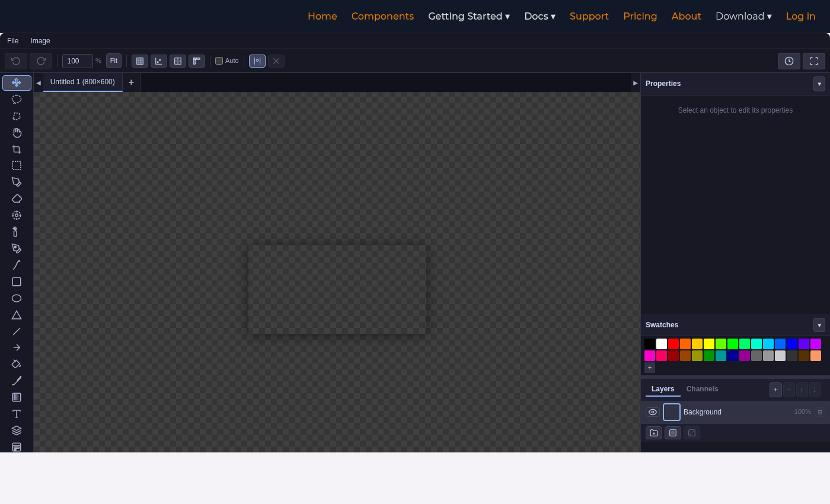Viewport: 830px width, 504px height.
Task: Open the File menu
Action: click(12, 40)
